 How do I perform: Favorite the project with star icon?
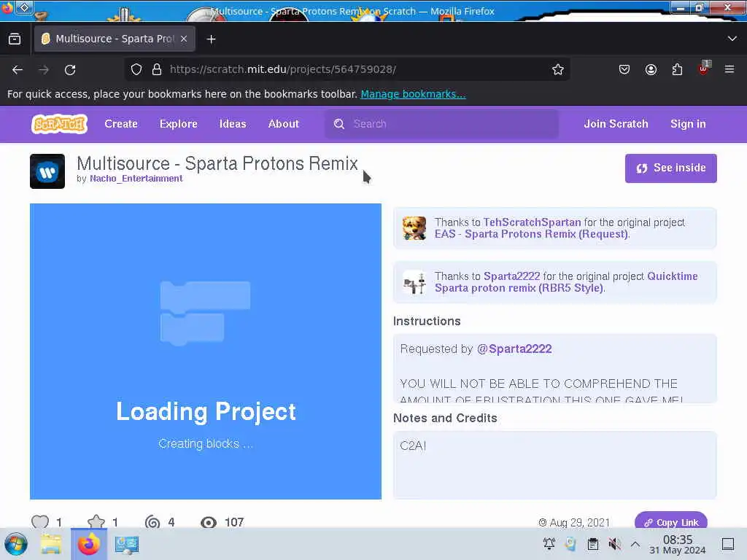(96, 522)
